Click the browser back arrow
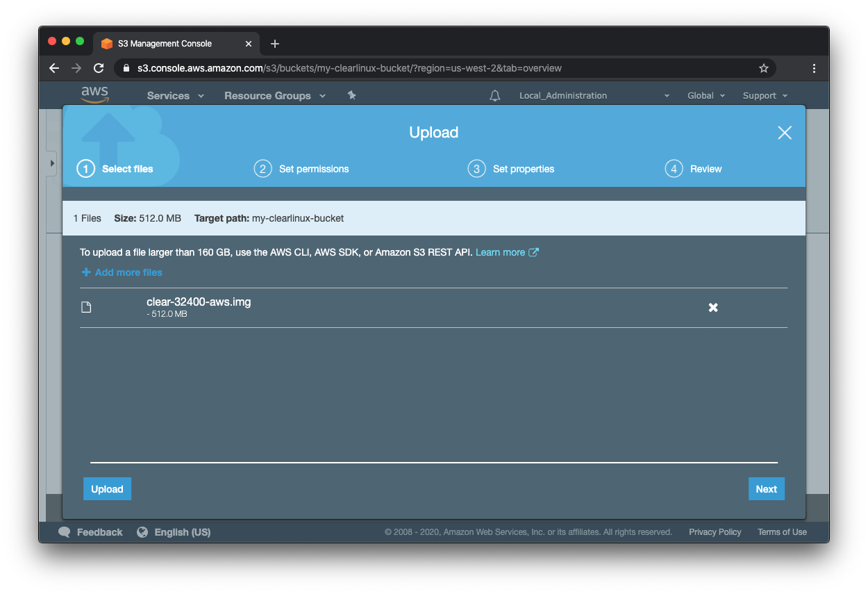Screen dimensions: 868x594 tap(54, 68)
